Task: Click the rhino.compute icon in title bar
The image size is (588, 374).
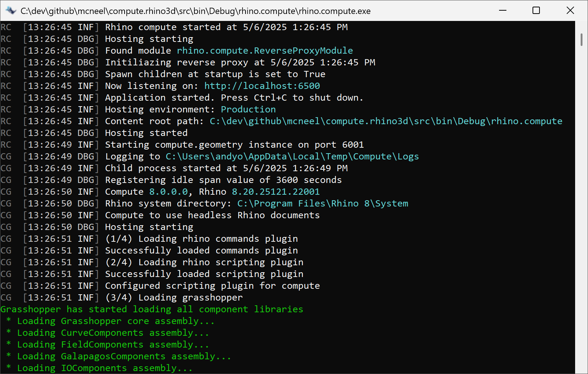Action: pos(11,11)
